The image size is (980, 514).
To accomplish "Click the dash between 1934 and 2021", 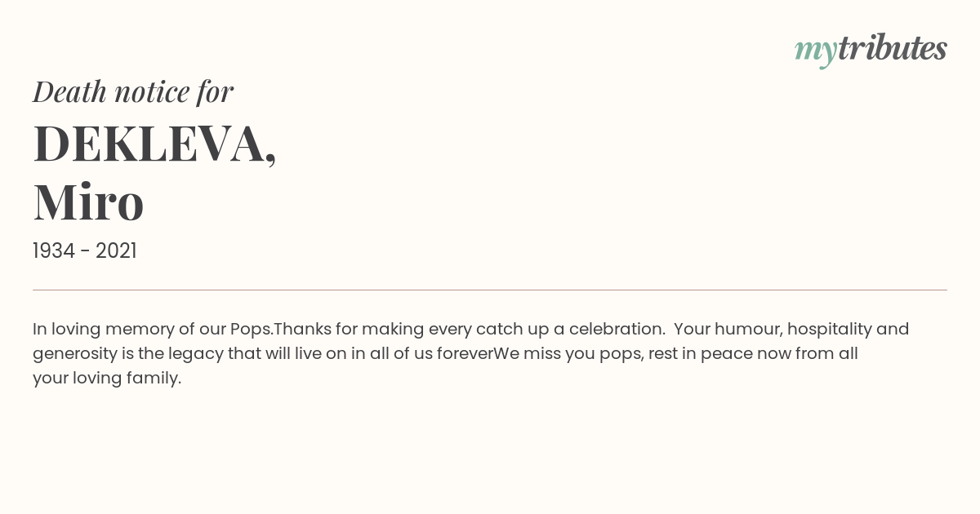I will [x=85, y=252].
